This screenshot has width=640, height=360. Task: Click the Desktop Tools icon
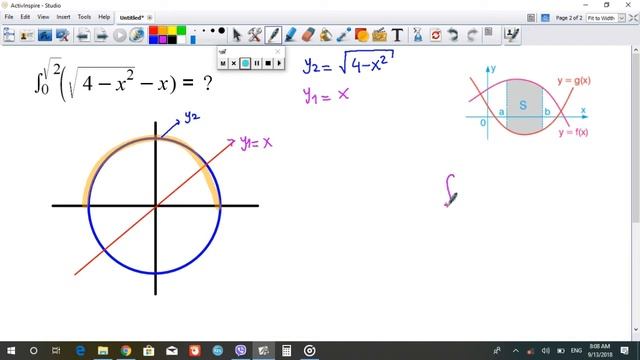pos(62,36)
